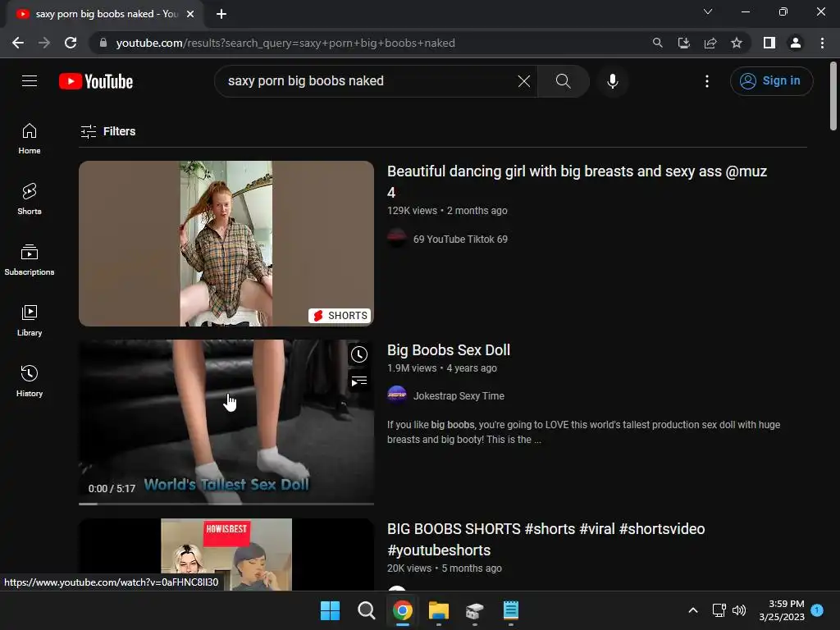Open History in the sidebar

(30, 381)
